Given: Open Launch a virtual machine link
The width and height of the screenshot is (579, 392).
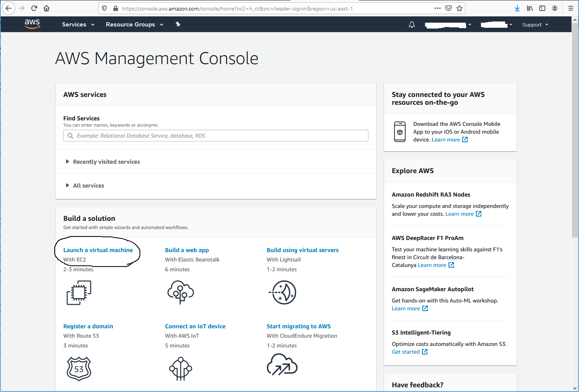Looking at the screenshot, I should (x=98, y=250).
